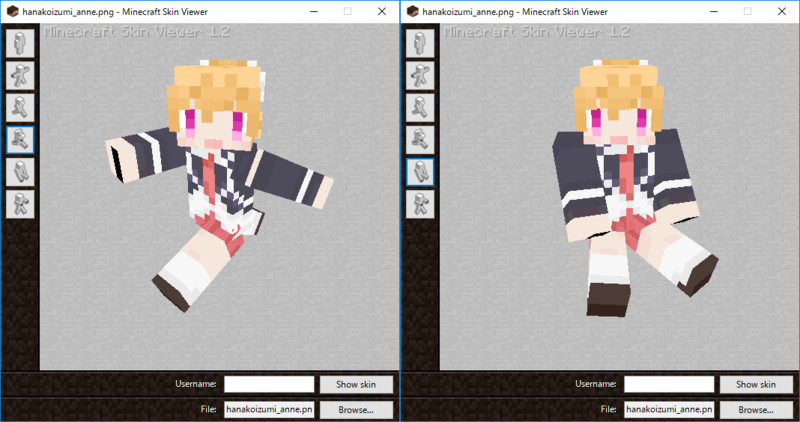Select the fourth pose icon in right window

click(420, 140)
